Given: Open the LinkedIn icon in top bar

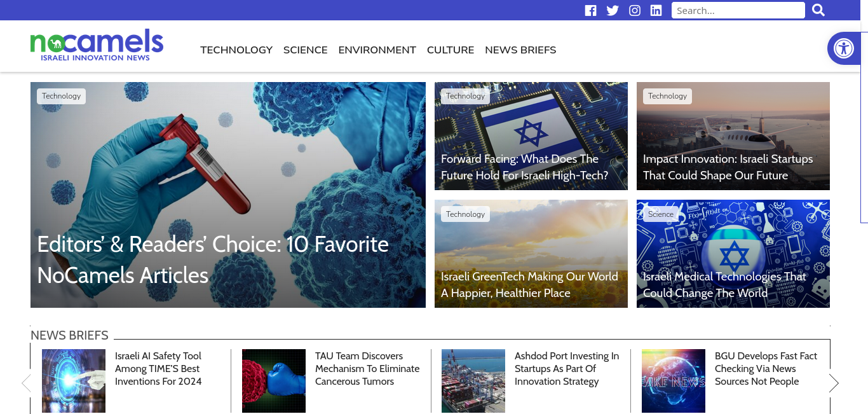Looking at the screenshot, I should [x=656, y=11].
